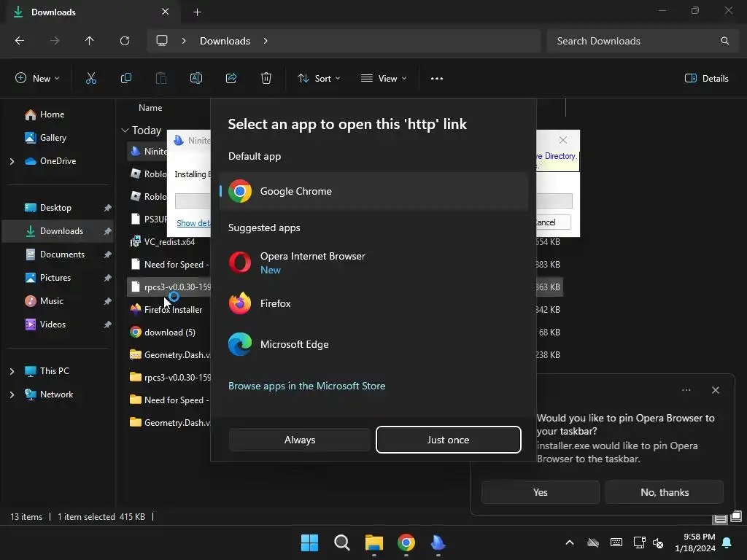
Task: Decline pinning with No, thanks
Action: [664, 492]
